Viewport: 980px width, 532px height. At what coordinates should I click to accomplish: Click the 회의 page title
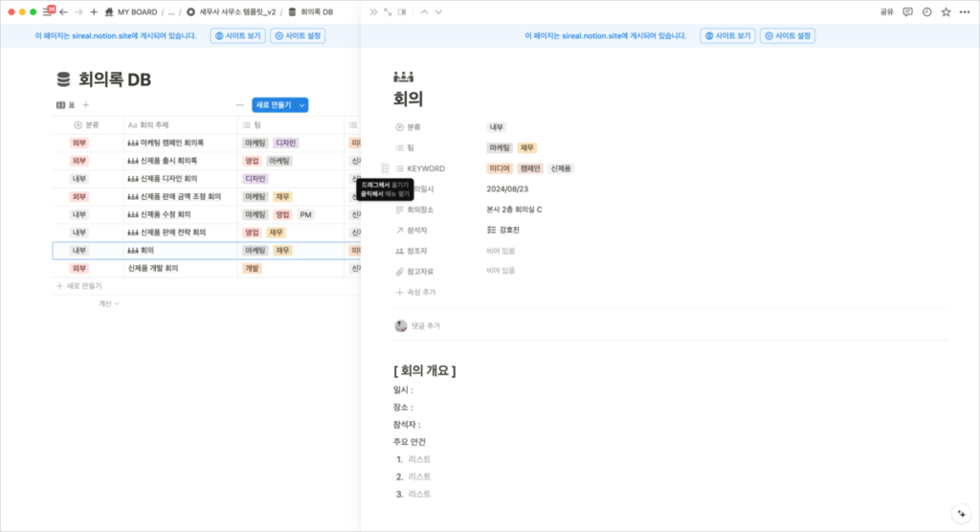[408, 99]
